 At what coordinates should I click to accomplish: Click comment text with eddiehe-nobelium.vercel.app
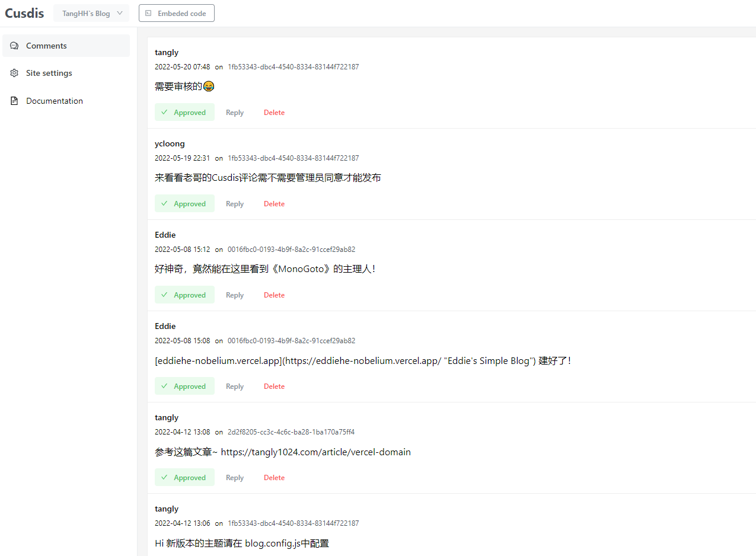(363, 360)
